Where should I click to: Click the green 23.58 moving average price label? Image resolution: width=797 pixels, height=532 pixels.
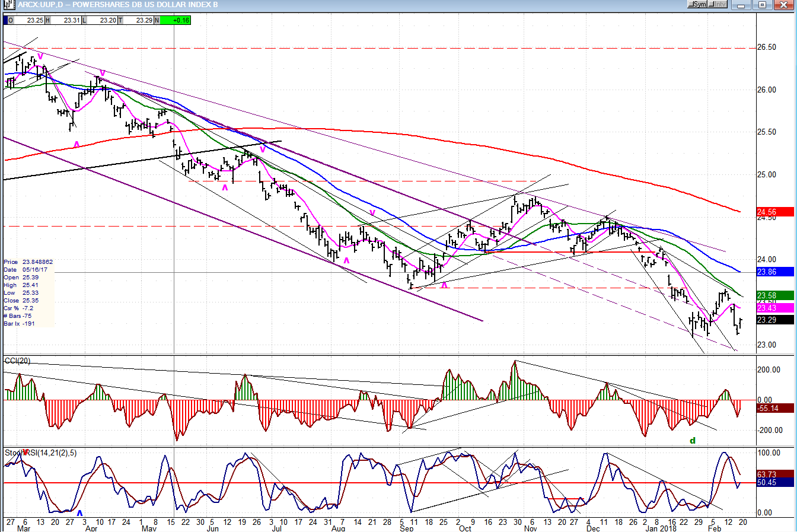pyautogui.click(x=774, y=295)
